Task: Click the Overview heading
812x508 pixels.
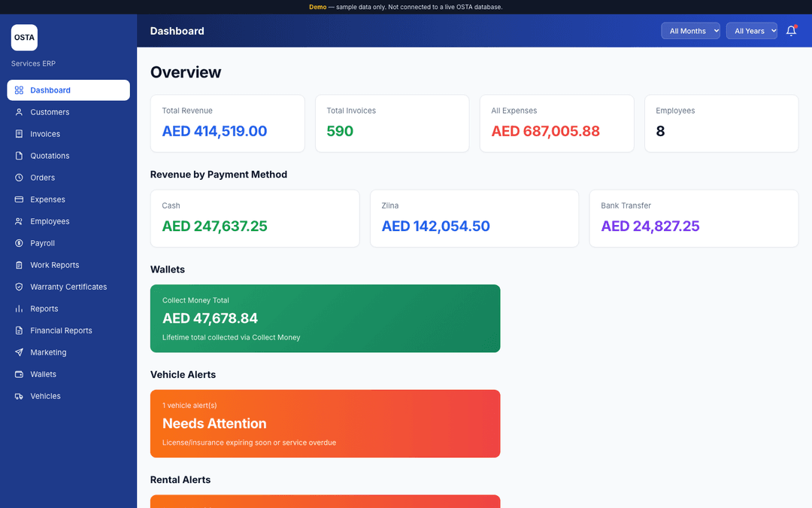Action: (x=186, y=72)
